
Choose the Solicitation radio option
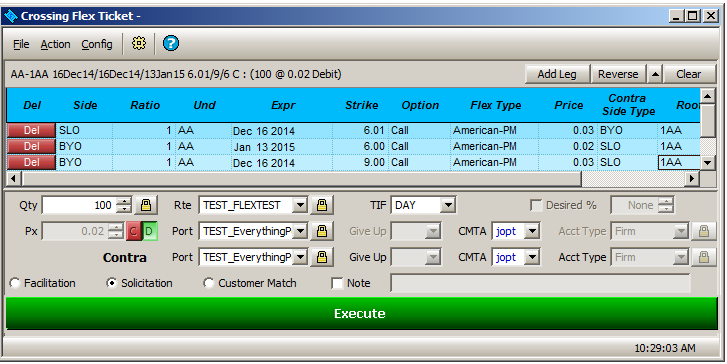pos(112,283)
